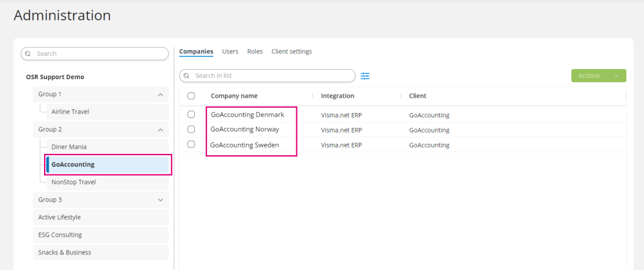
Task: Sort by the Company name column header
Action: coord(234,96)
